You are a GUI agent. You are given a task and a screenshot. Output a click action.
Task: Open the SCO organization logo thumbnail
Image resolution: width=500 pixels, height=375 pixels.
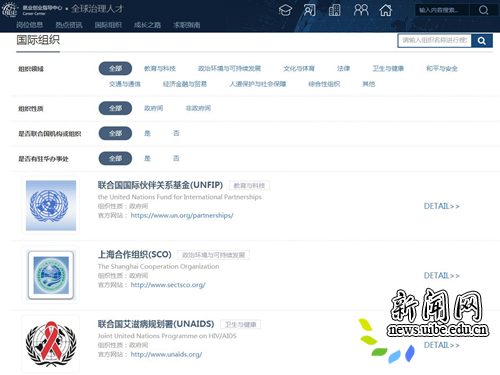coord(51,275)
